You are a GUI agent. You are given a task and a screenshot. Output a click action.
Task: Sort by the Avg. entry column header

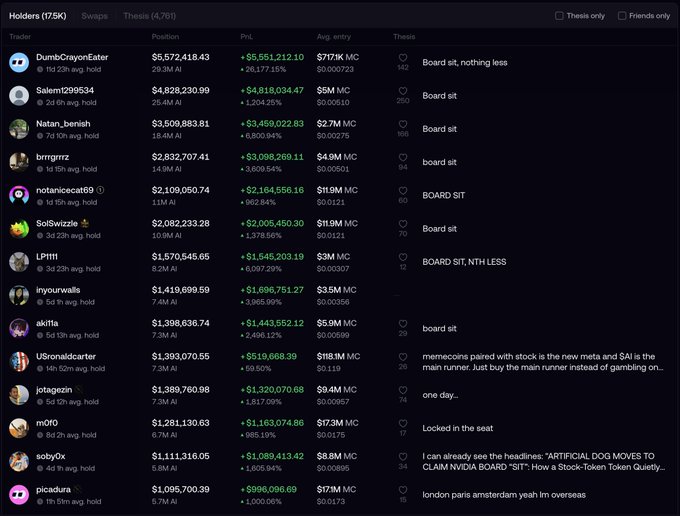point(334,37)
